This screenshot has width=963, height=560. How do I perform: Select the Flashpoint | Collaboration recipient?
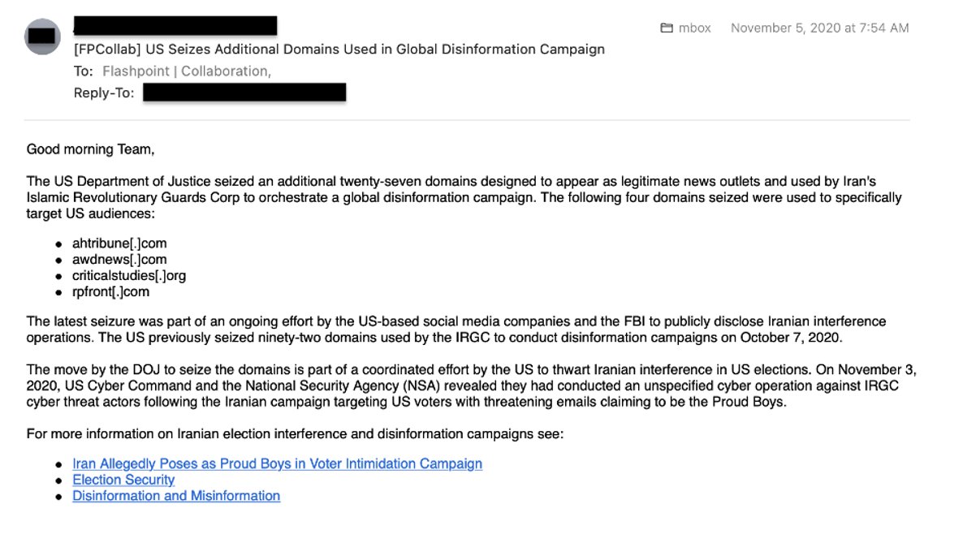tap(185, 71)
